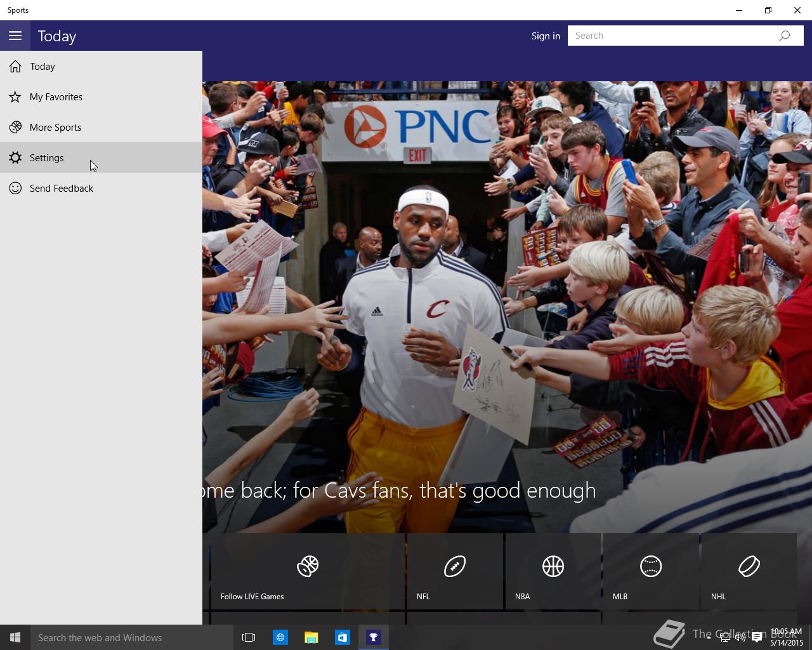Open the Store icon in the taskbar

click(x=342, y=637)
